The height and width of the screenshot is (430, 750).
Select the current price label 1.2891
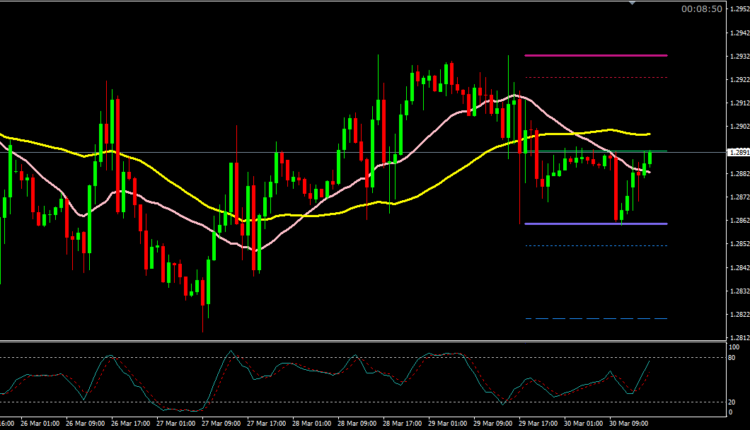736,152
